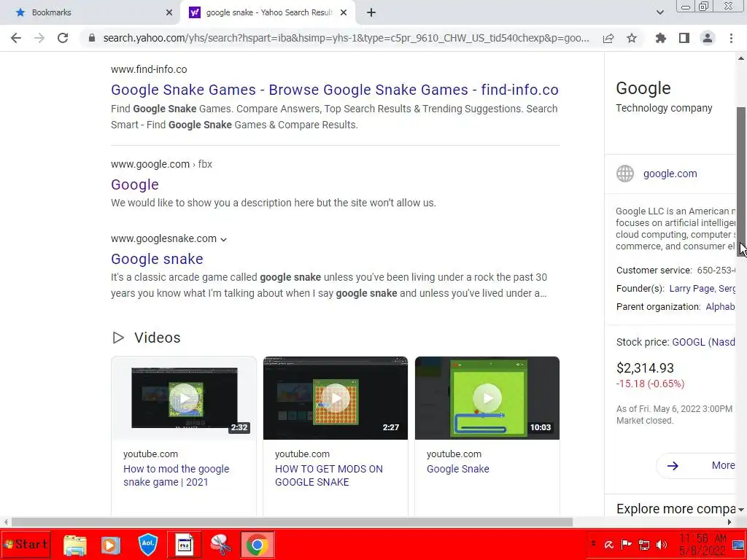
Task: Select the google snake Yahoo Search tab
Action: [x=268, y=13]
